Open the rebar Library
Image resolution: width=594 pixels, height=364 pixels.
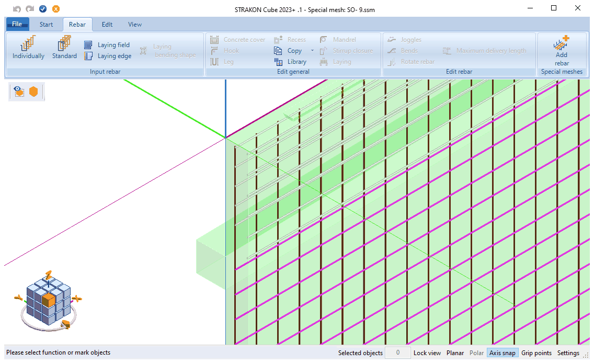[x=290, y=62]
